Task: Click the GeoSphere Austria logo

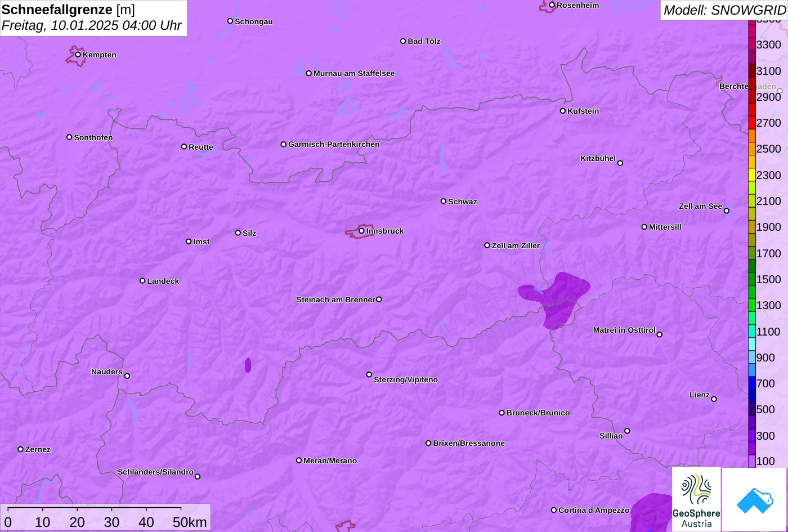Action: (696, 499)
